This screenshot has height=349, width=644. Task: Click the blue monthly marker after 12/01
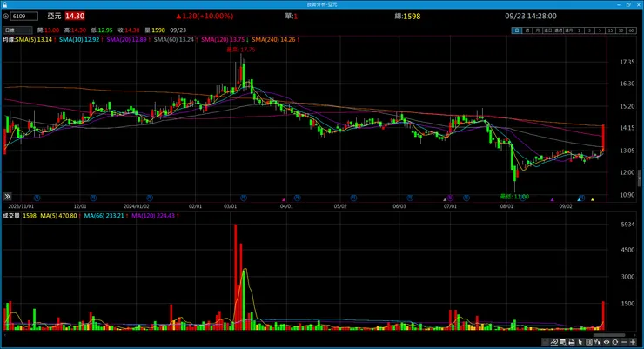point(93,198)
